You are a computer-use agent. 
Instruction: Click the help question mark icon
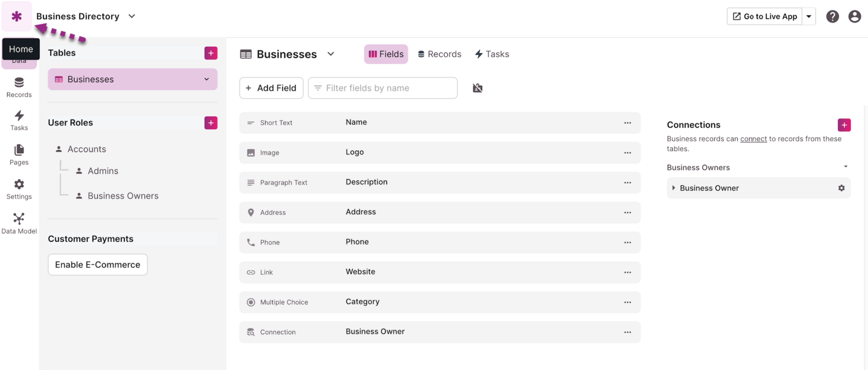[x=832, y=16]
